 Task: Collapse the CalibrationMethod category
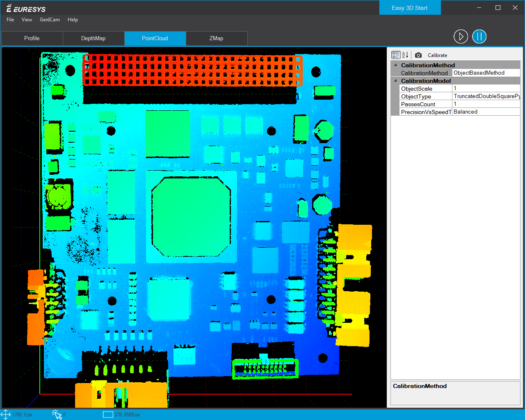(x=395, y=65)
